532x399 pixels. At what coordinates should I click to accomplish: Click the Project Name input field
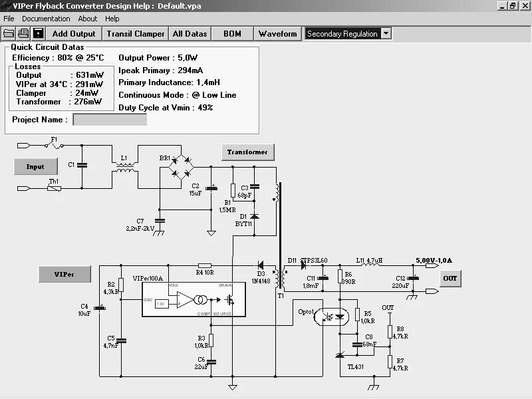110,120
